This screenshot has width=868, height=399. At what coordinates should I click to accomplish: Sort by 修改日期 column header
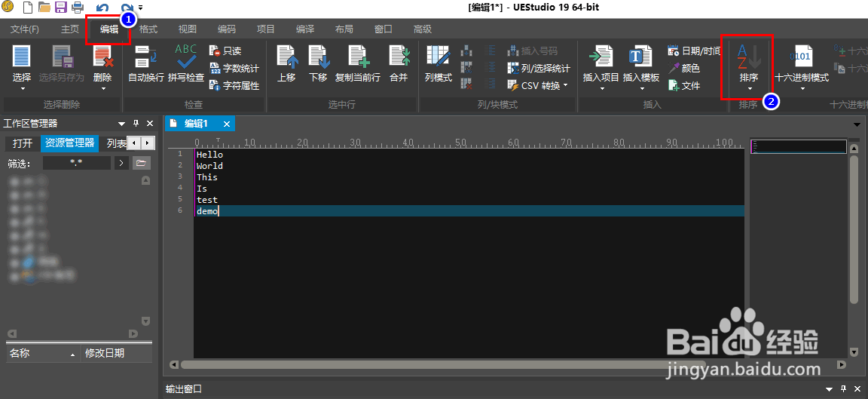coord(116,353)
